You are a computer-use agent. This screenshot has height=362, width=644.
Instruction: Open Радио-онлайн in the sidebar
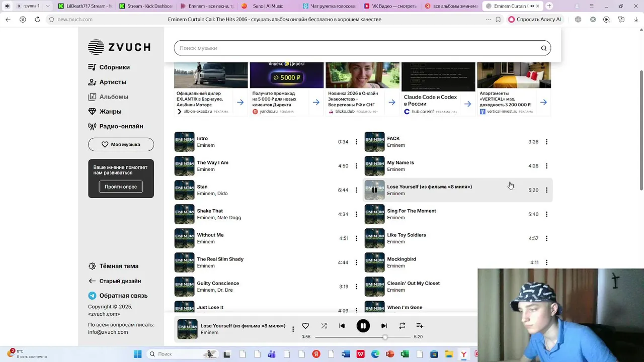pos(116,126)
